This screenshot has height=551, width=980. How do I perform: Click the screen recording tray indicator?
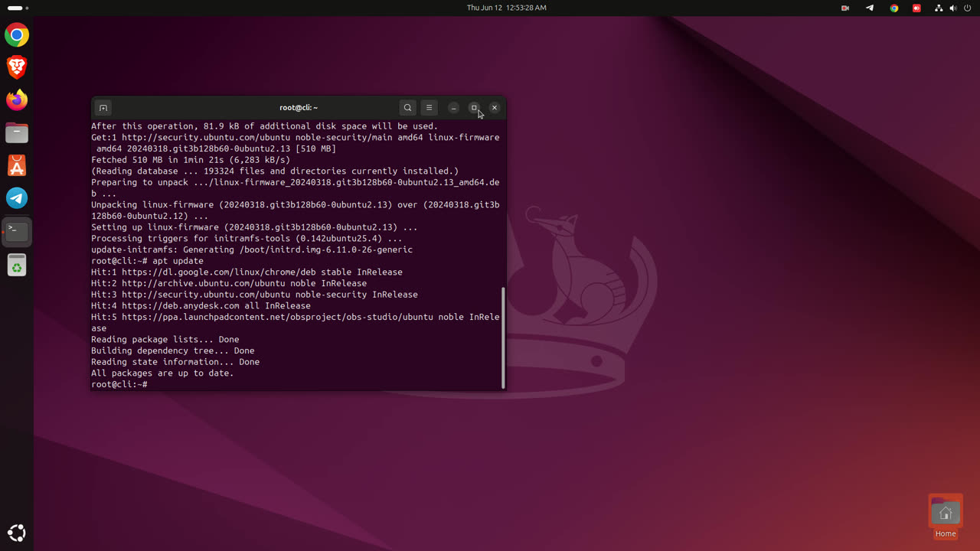click(845, 8)
